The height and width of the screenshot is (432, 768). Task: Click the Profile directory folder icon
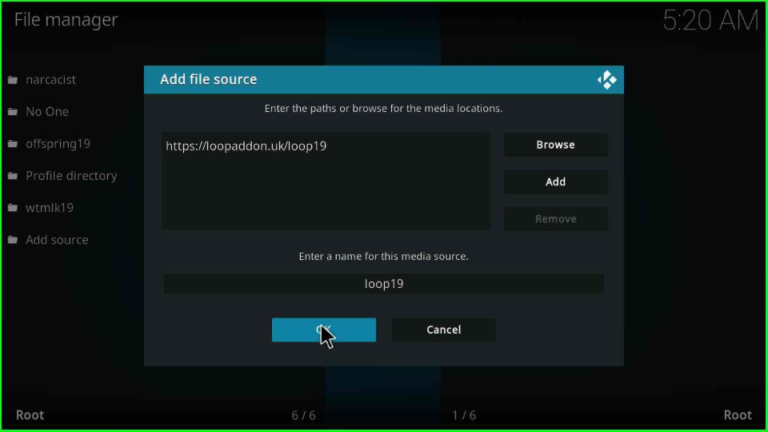(x=13, y=176)
